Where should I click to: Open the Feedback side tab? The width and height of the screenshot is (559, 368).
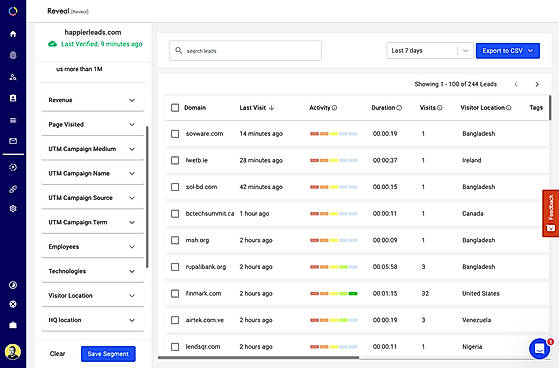pyautogui.click(x=550, y=213)
